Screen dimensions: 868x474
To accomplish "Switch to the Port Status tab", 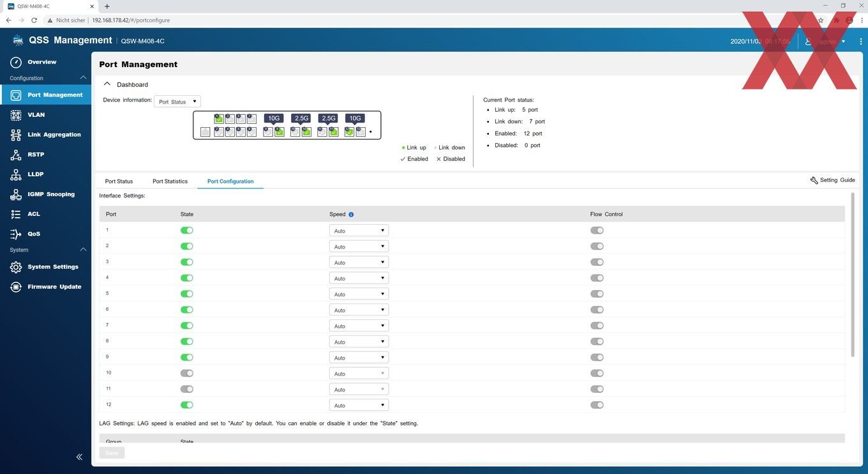I will [119, 181].
